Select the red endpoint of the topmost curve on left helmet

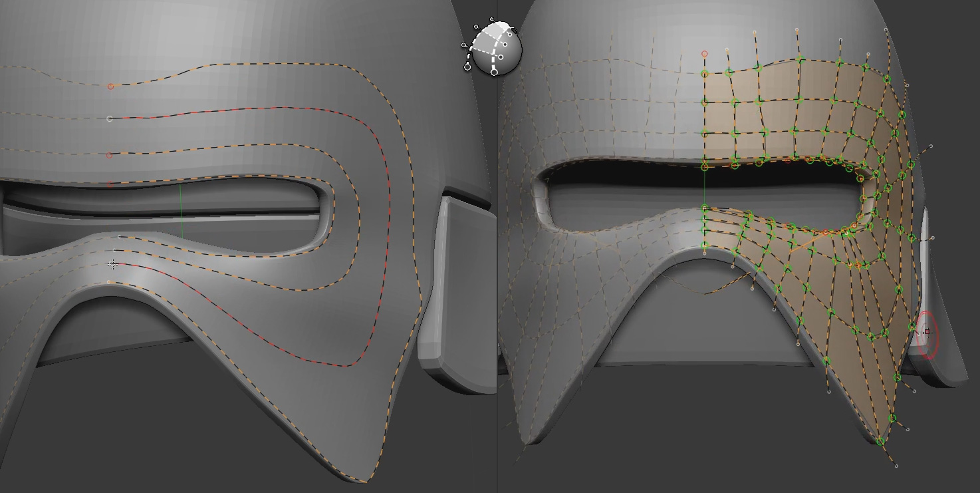[110, 86]
